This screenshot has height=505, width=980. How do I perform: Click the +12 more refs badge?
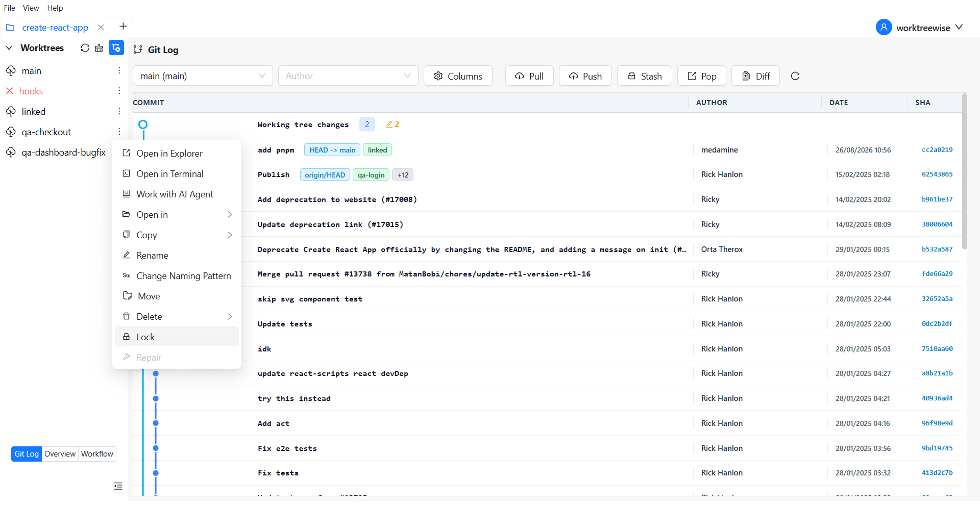[x=403, y=175]
